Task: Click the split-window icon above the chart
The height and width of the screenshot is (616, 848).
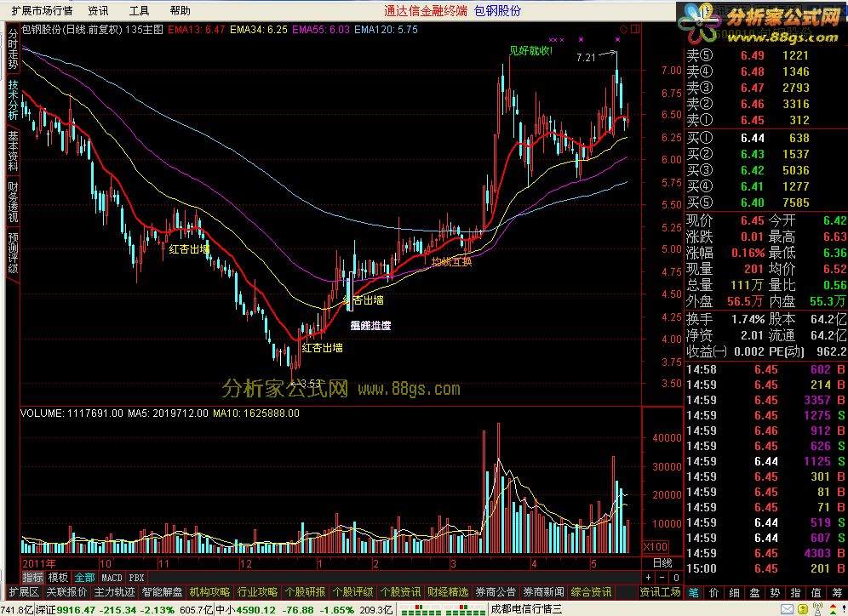Action: click(635, 29)
